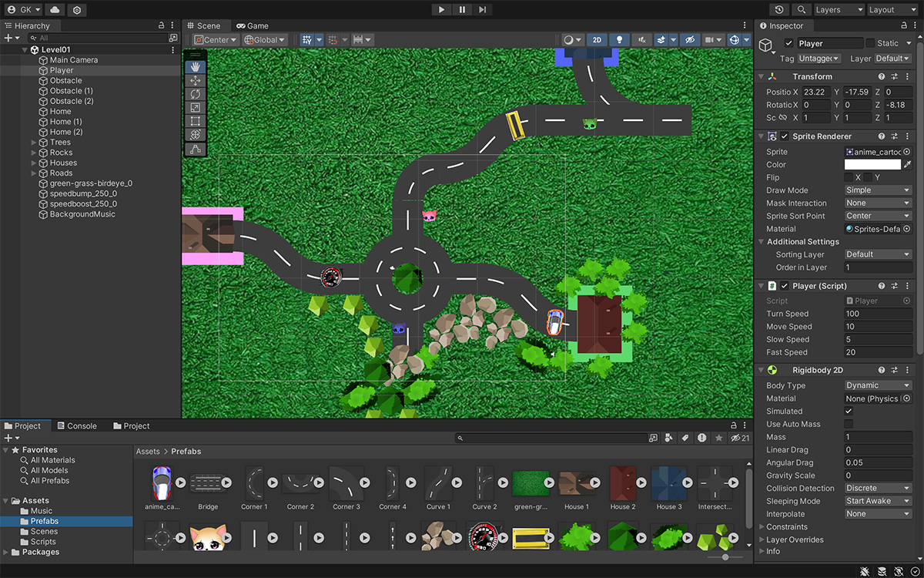Screen dimensions: 924x578
Task: Toggle Player active checkbox in Inspector
Action: (788, 43)
